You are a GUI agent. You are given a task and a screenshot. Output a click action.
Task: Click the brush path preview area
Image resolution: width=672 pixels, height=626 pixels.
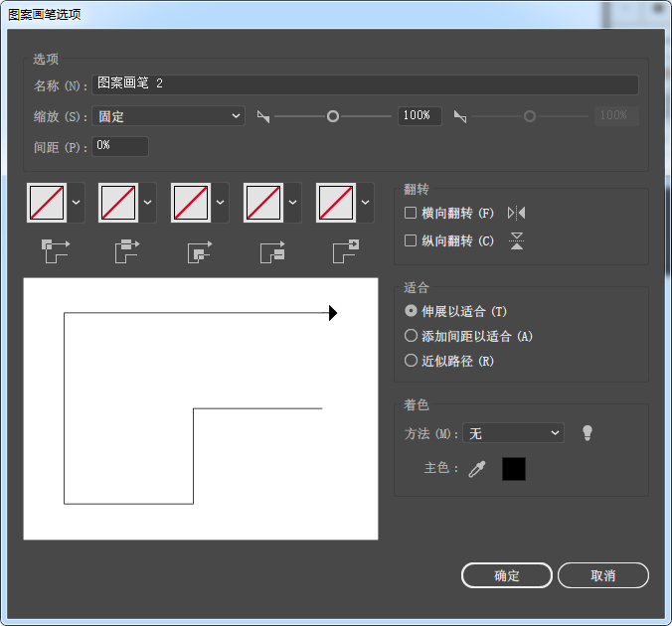click(201, 408)
